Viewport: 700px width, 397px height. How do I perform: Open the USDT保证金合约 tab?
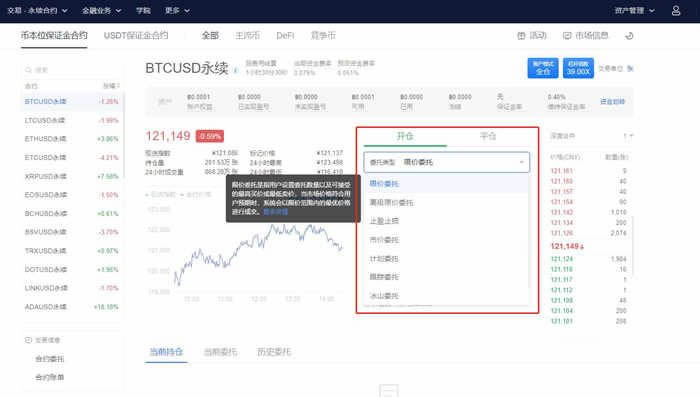point(136,35)
